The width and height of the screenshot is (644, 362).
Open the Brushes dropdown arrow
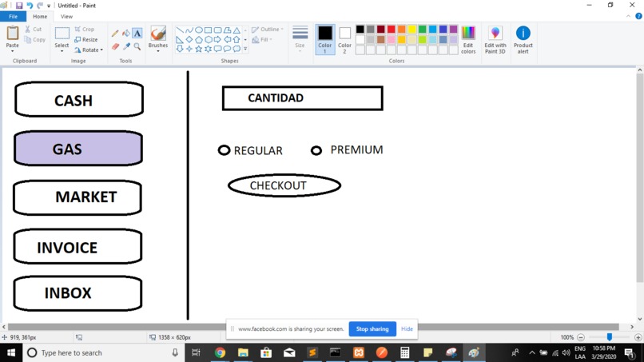[x=158, y=51]
